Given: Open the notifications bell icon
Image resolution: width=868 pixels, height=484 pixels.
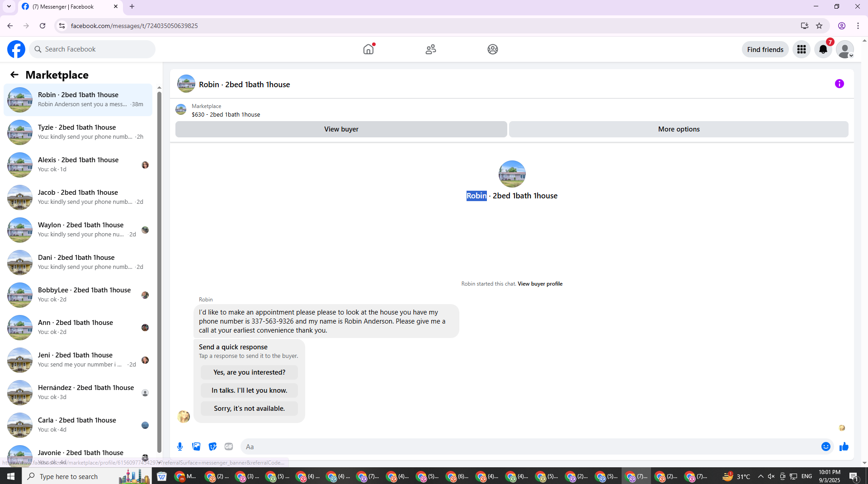Looking at the screenshot, I should (x=823, y=49).
